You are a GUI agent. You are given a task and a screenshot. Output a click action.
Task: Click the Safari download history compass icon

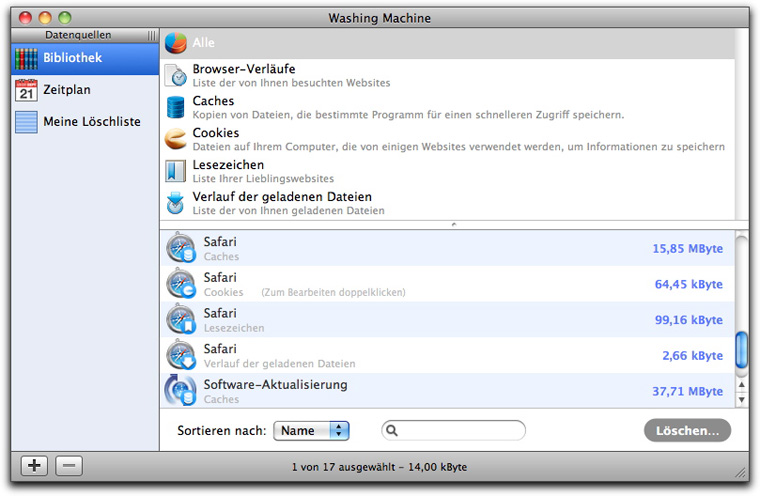(x=181, y=355)
